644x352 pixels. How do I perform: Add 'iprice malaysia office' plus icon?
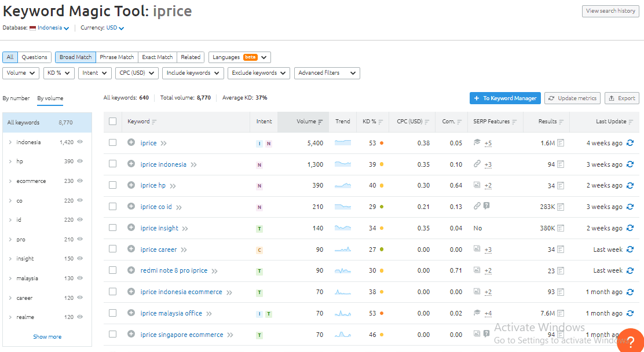point(131,313)
